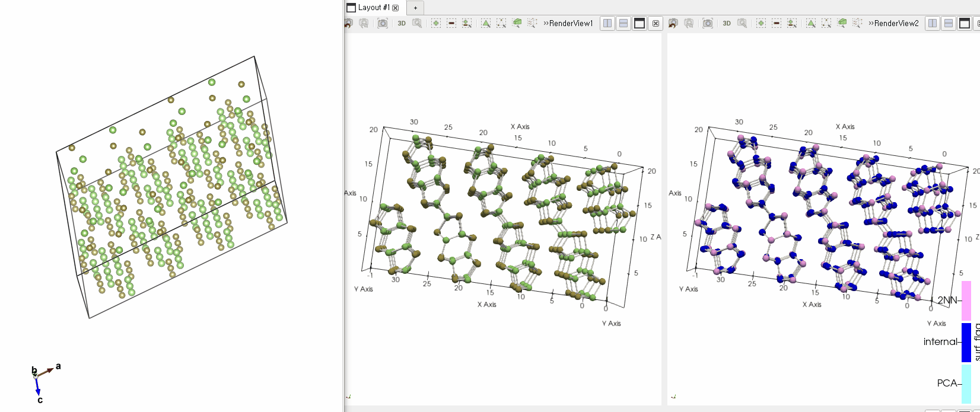980x412 pixels.
Task: Add a new layout tab with plus
Action: coord(415,8)
